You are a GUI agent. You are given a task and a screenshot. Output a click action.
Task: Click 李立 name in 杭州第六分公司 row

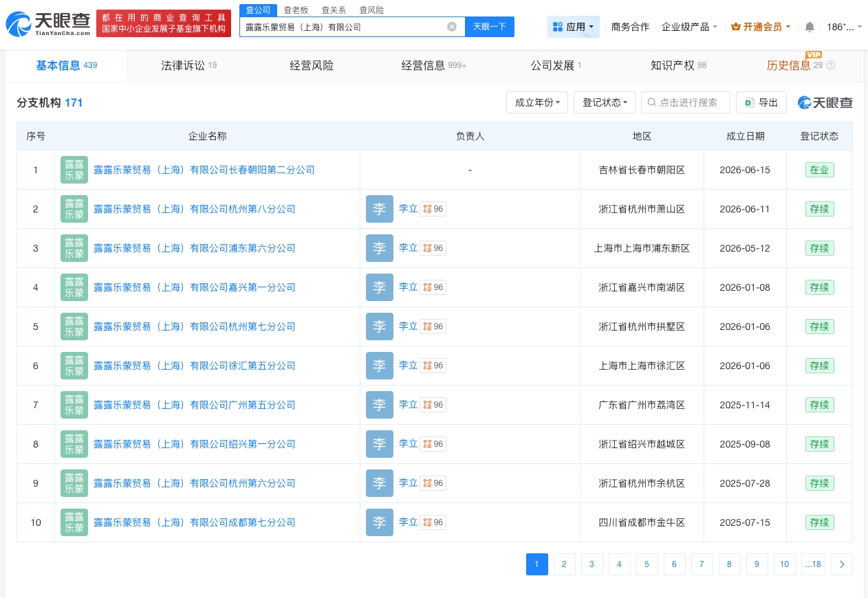click(408, 483)
